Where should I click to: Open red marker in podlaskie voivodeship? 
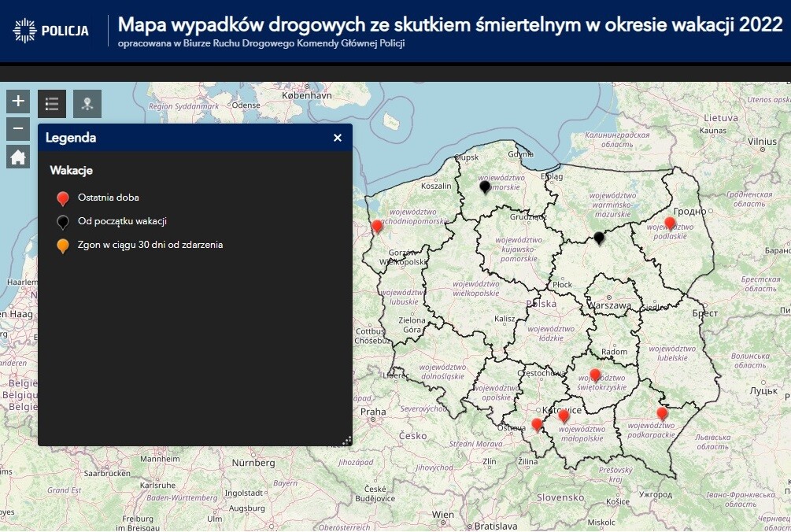(x=670, y=224)
